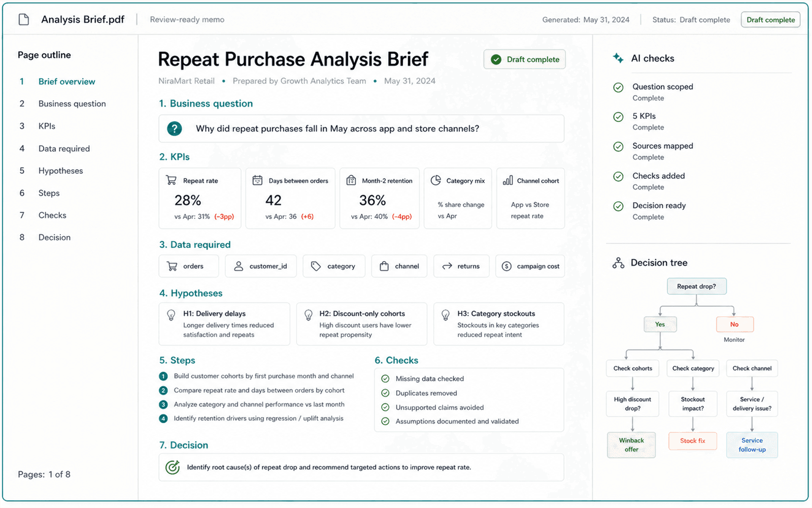Screen dimensions: 812x508
Task: Click the arrow icon in returns chip
Action: point(447,266)
